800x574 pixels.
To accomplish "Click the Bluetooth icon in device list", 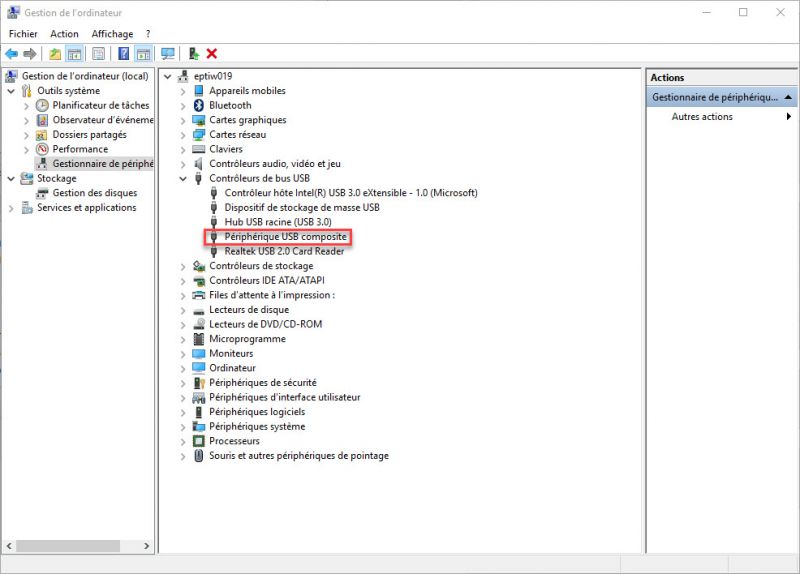I will (199, 105).
